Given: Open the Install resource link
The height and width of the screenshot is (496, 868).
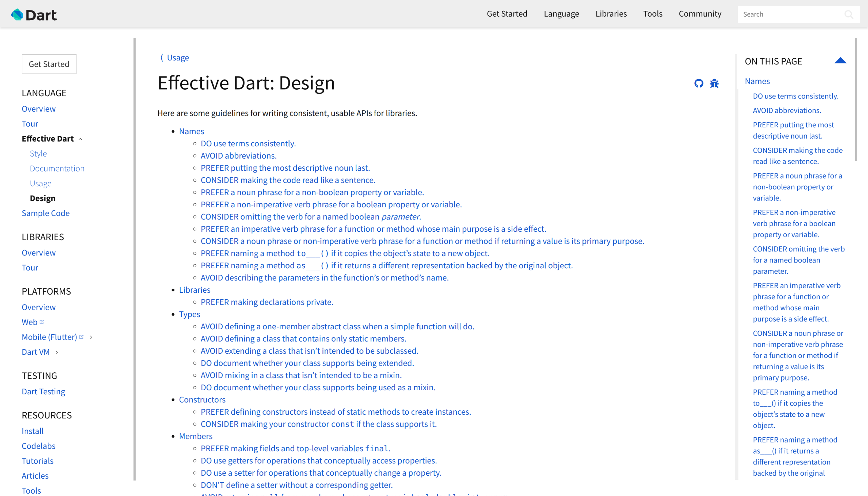Looking at the screenshot, I should [x=33, y=431].
